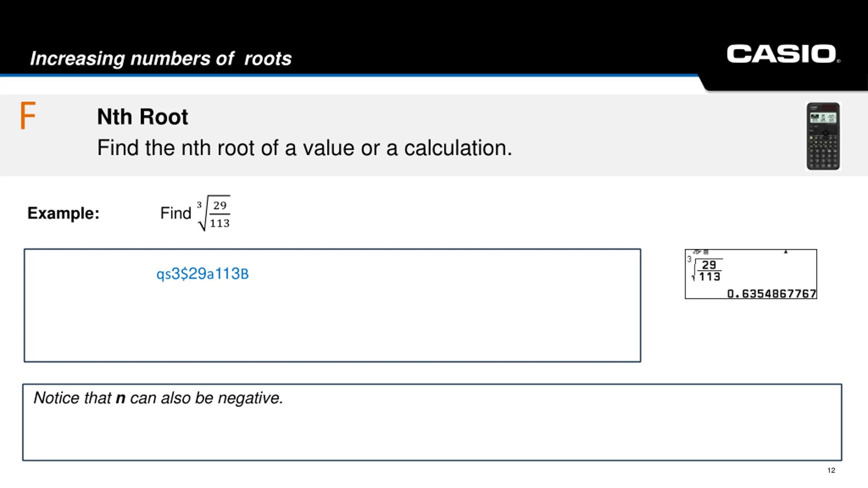Click the calculator image thumbnail

[x=823, y=136]
